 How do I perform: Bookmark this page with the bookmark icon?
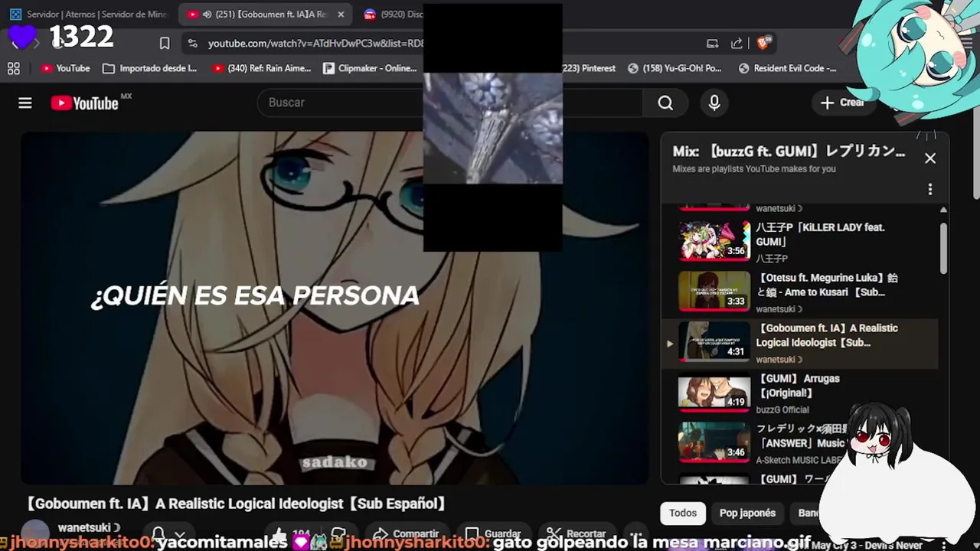[x=165, y=44]
